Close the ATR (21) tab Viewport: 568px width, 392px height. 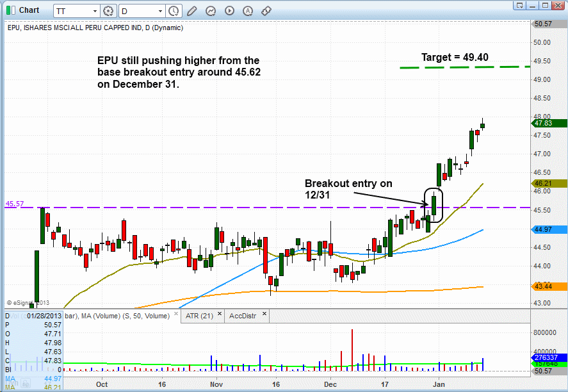pos(220,314)
